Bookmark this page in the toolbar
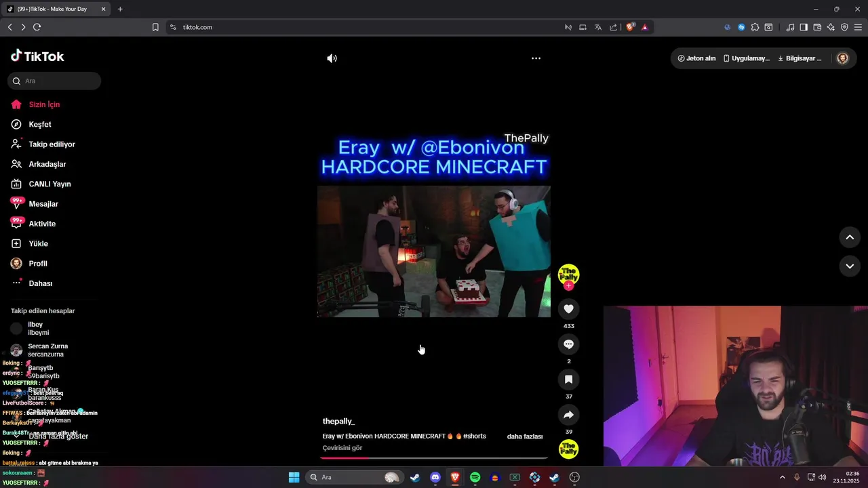 coord(155,27)
